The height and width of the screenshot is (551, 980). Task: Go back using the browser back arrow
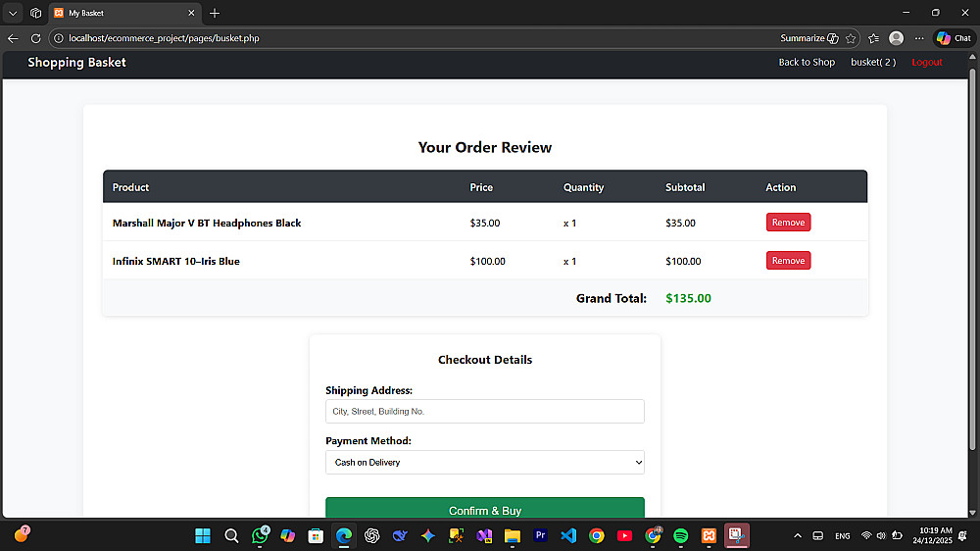[13, 38]
